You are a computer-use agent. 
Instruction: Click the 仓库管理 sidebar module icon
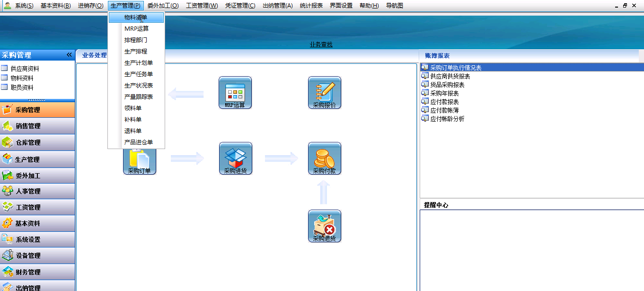click(37, 142)
